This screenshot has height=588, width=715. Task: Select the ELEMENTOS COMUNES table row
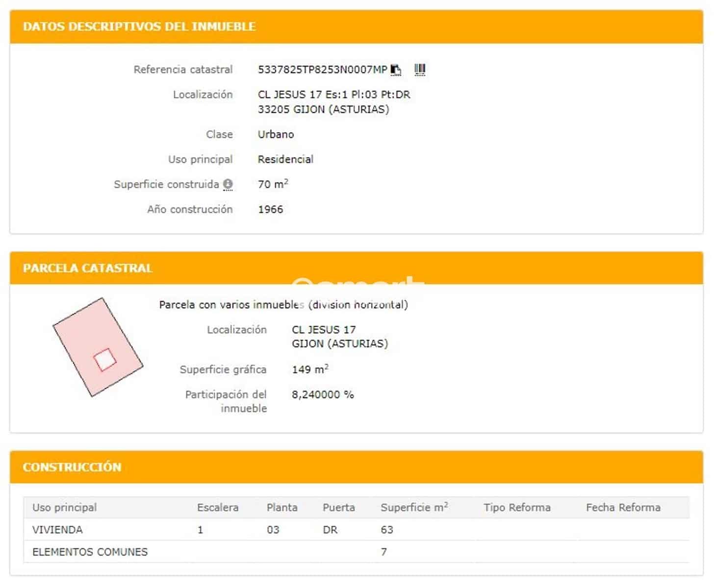pyautogui.click(x=90, y=552)
